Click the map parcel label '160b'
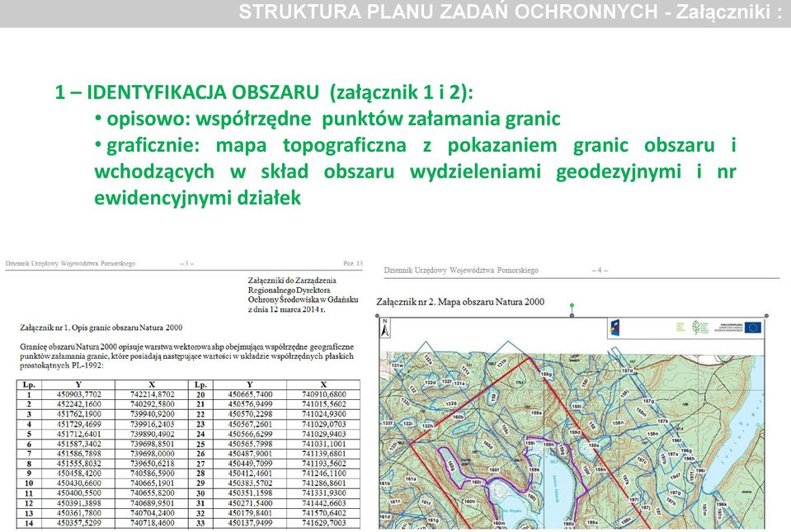This screenshot has height=532, width=791. coord(458,417)
